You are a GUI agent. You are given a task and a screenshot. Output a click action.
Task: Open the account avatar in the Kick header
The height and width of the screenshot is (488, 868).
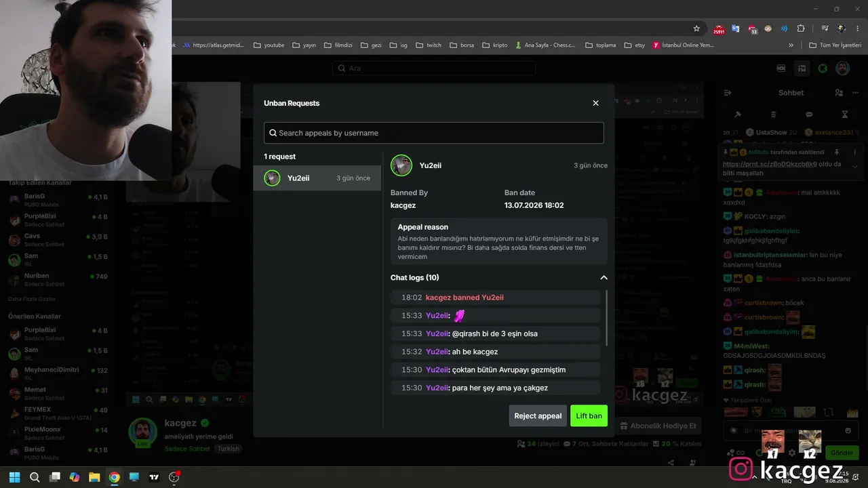842,68
